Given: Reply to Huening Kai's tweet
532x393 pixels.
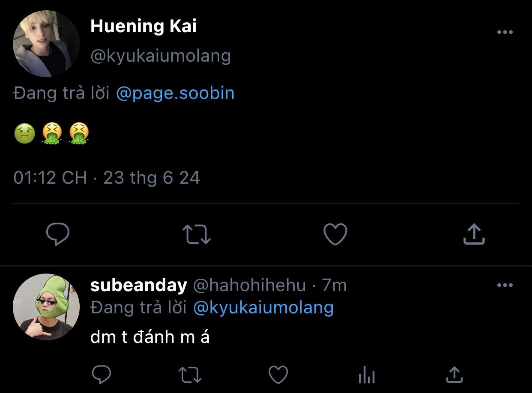Looking at the screenshot, I should pos(58,234).
